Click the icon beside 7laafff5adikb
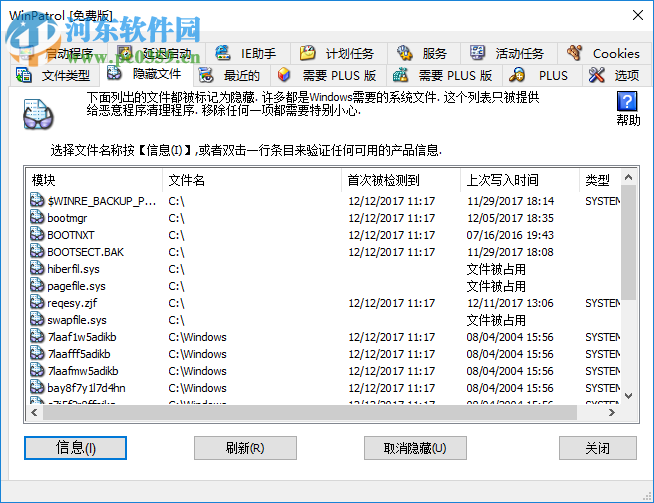 [37, 353]
